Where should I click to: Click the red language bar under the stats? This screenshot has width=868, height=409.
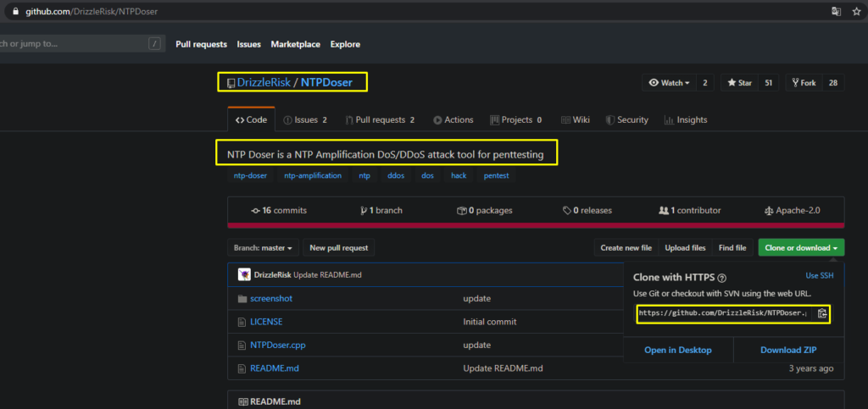tap(536, 225)
